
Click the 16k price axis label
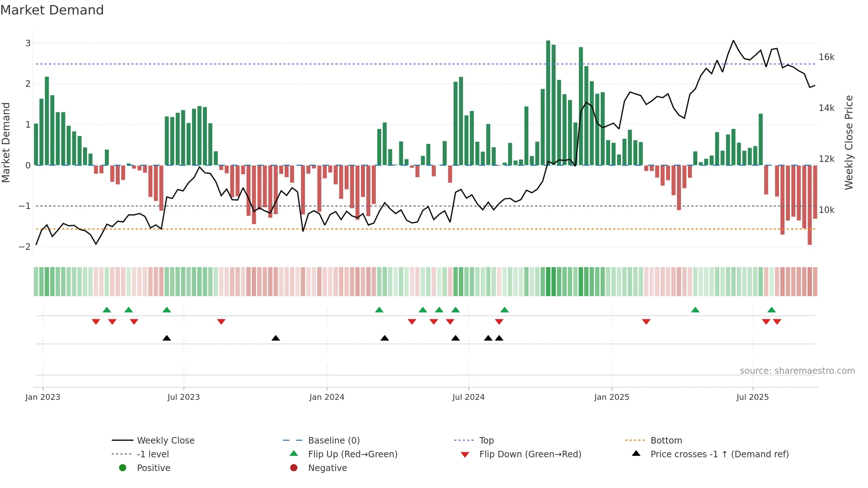coord(827,57)
